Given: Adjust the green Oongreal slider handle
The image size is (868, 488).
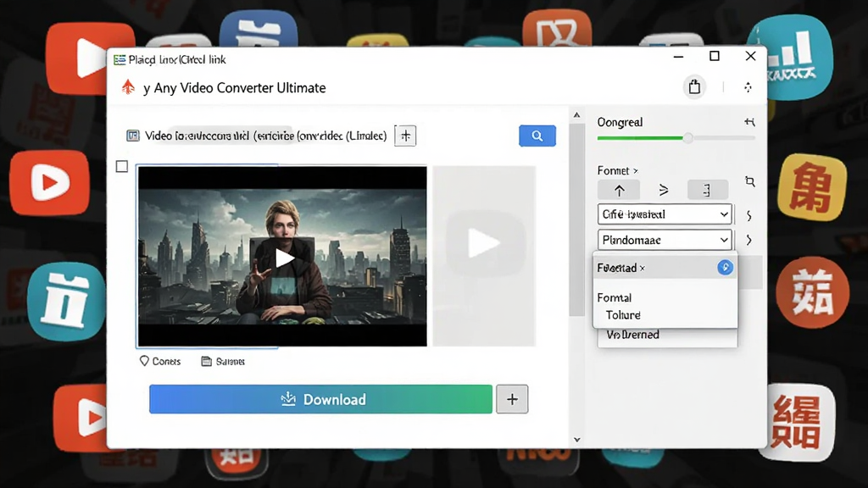Looking at the screenshot, I should (x=687, y=138).
